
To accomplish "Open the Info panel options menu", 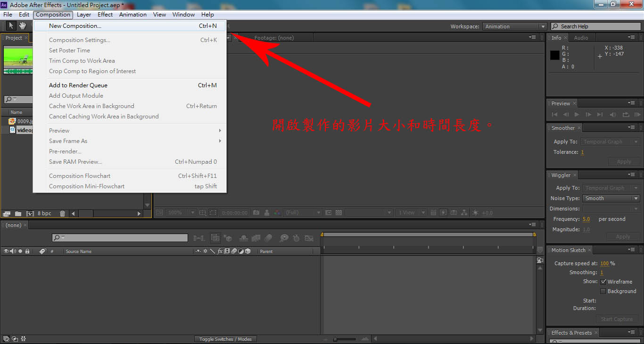I will click(631, 37).
